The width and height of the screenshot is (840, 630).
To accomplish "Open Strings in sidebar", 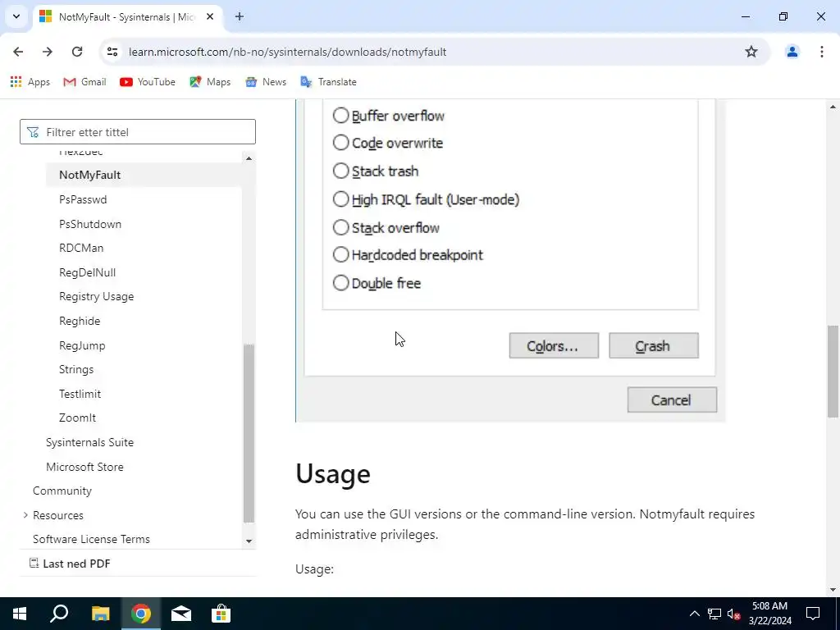I will (x=76, y=370).
